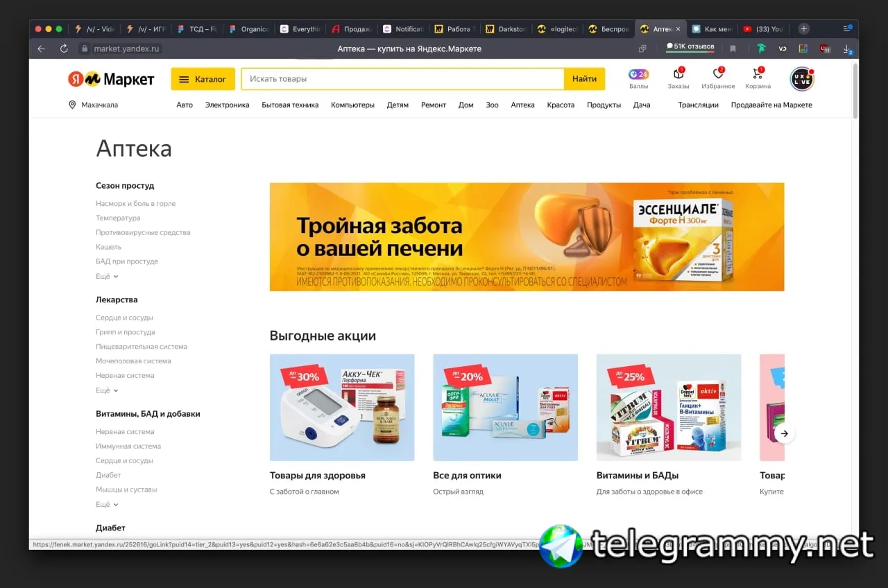Open the Грипп и простуда link
Viewport: 888px width, 588px height.
126,332
